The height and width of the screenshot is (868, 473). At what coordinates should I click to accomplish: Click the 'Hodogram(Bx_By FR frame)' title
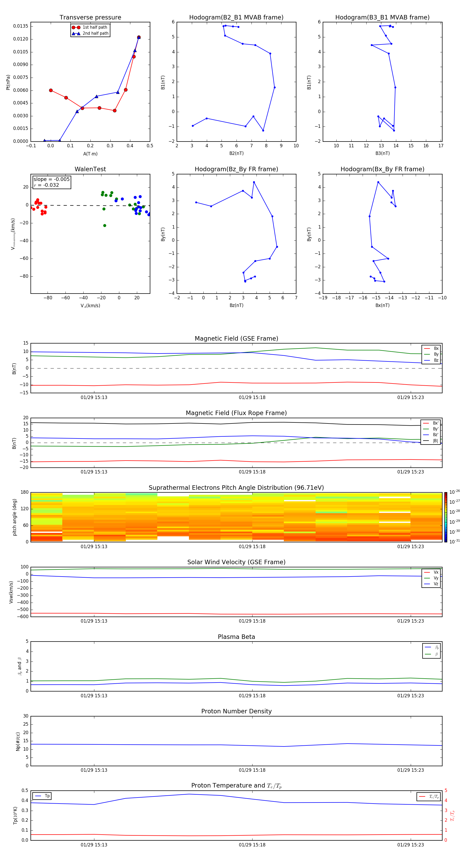tap(382, 169)
